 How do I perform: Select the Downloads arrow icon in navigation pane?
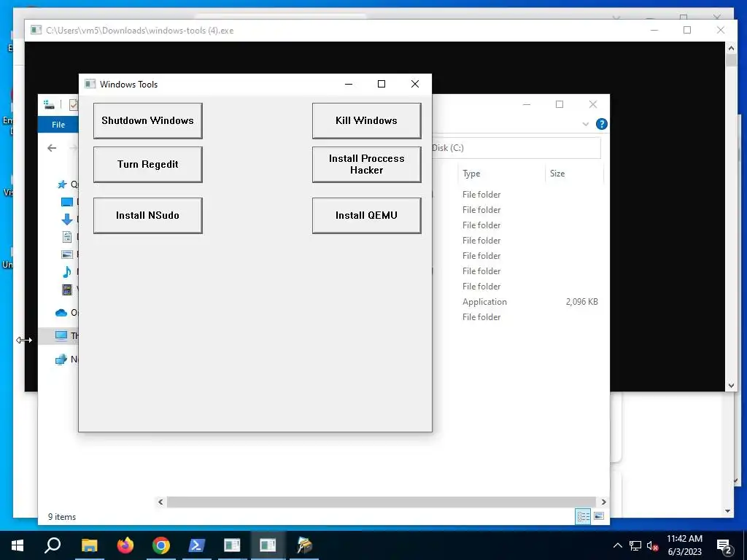tap(67, 219)
